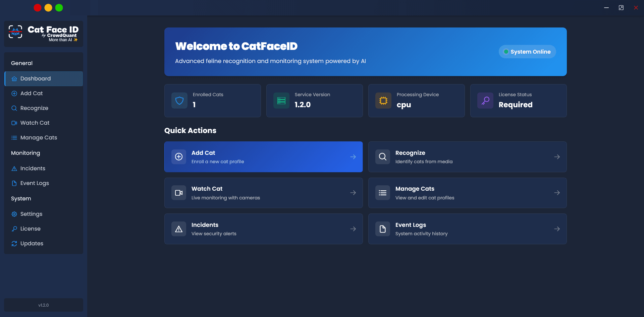Image resolution: width=644 pixels, height=317 pixels.
Task: Click the Event Logs quick action title
Action: click(411, 225)
